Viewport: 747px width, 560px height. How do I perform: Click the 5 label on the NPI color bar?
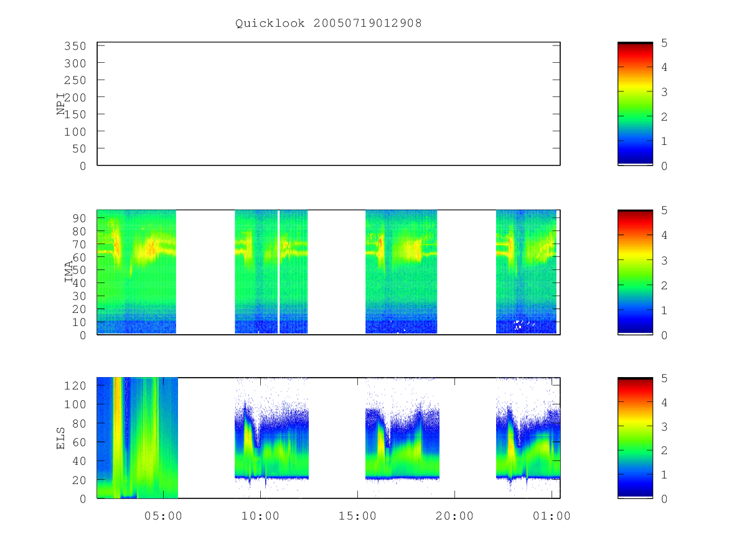(665, 43)
